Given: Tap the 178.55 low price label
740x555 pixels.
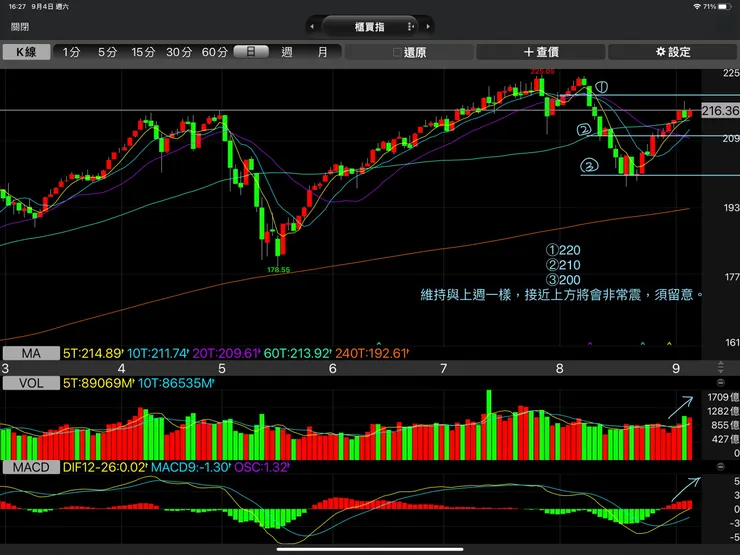Looking at the screenshot, I should [278, 270].
